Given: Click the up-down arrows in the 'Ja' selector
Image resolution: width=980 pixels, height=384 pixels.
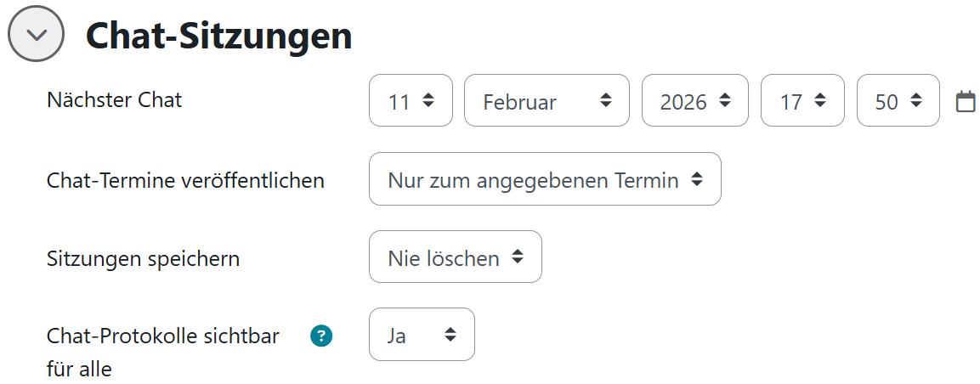Looking at the screenshot, I should coord(450,335).
